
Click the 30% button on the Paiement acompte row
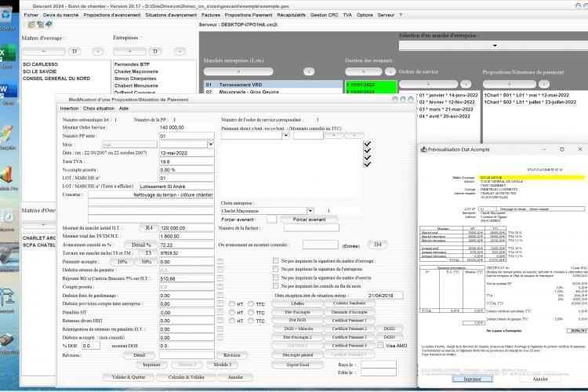pos(146,261)
